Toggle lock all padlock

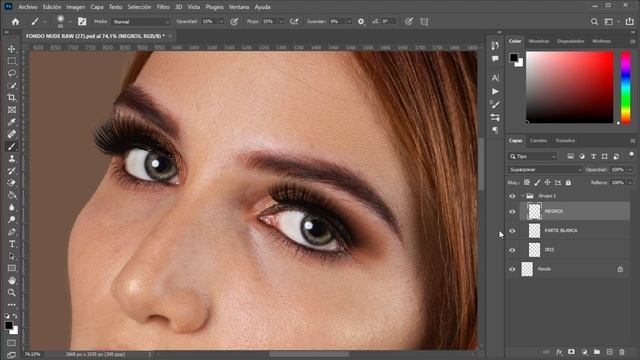pos(568,182)
